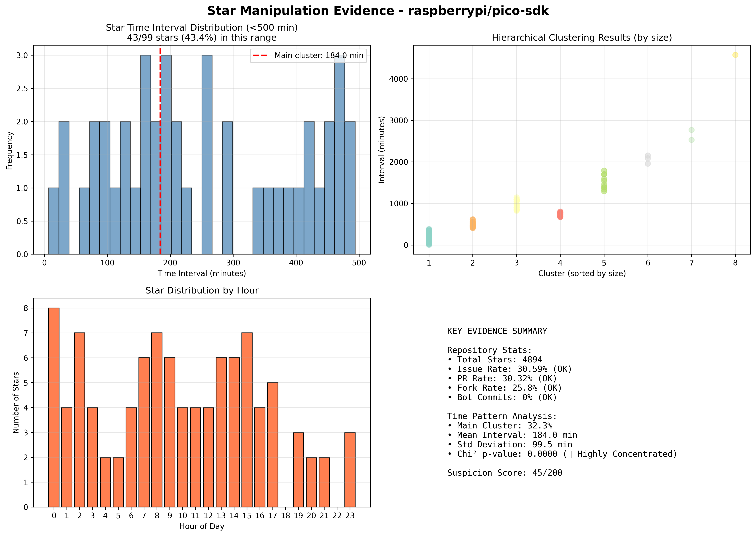Click the lower green point in cluster 7
The height and width of the screenshot is (536, 756).
click(x=691, y=140)
